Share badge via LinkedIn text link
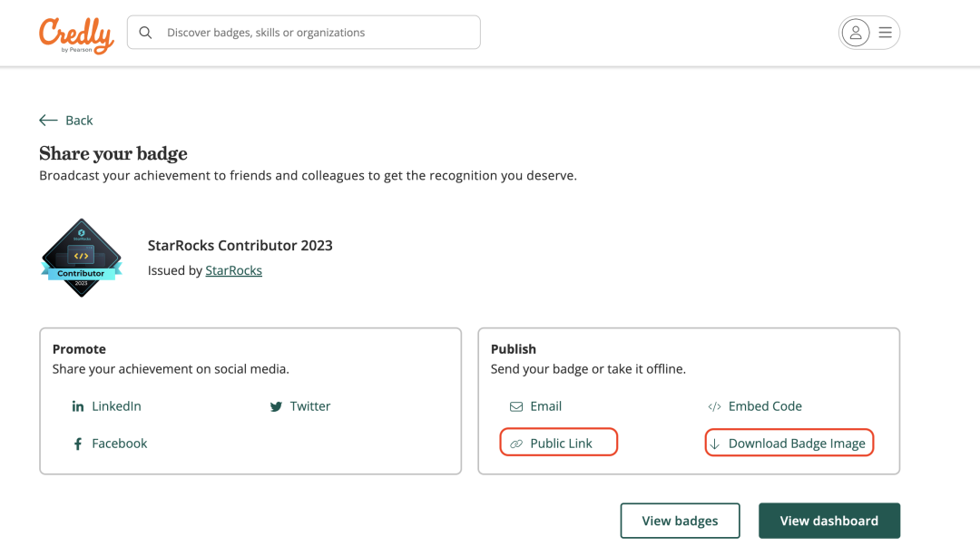Viewport: 980px width, 556px height. point(116,406)
